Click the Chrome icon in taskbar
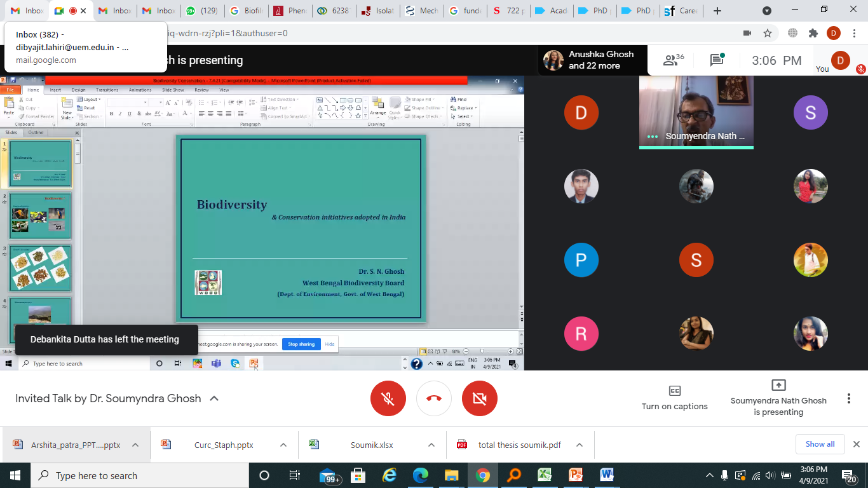This screenshot has height=488, width=868. [483, 475]
